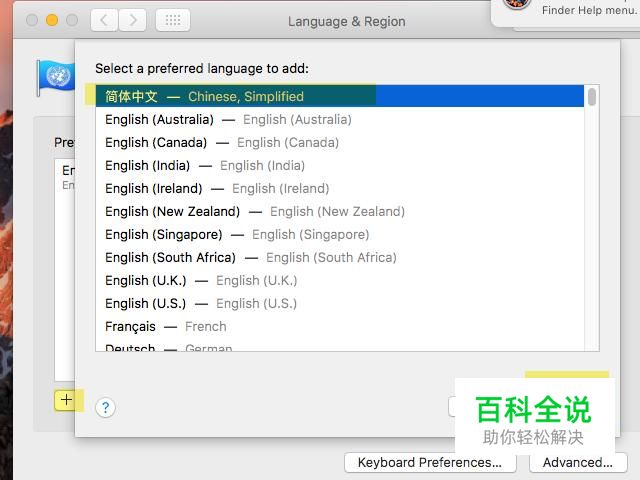The width and height of the screenshot is (640, 480).
Task: Choose English (Ireland) from the list
Action: point(340,189)
